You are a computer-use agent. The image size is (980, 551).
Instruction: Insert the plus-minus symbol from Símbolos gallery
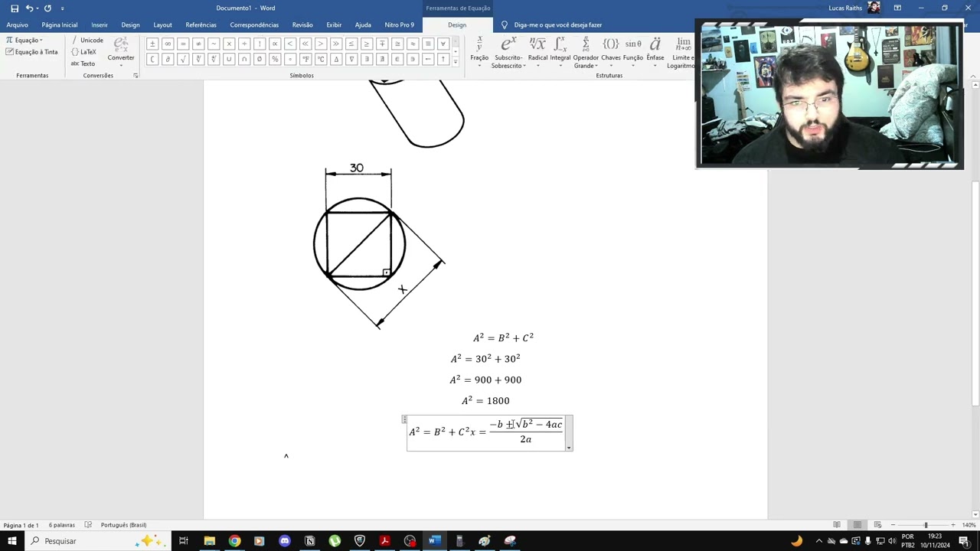point(152,44)
